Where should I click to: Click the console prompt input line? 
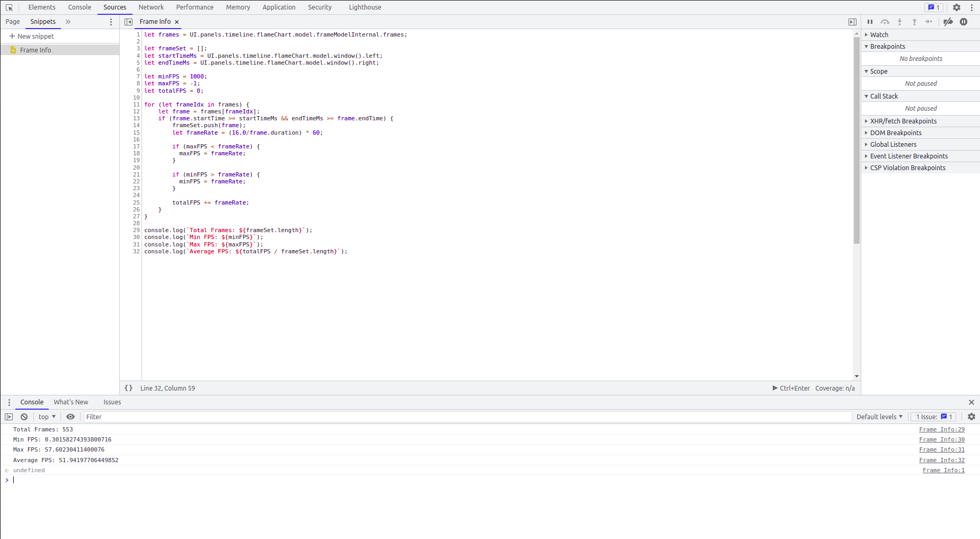(490, 480)
